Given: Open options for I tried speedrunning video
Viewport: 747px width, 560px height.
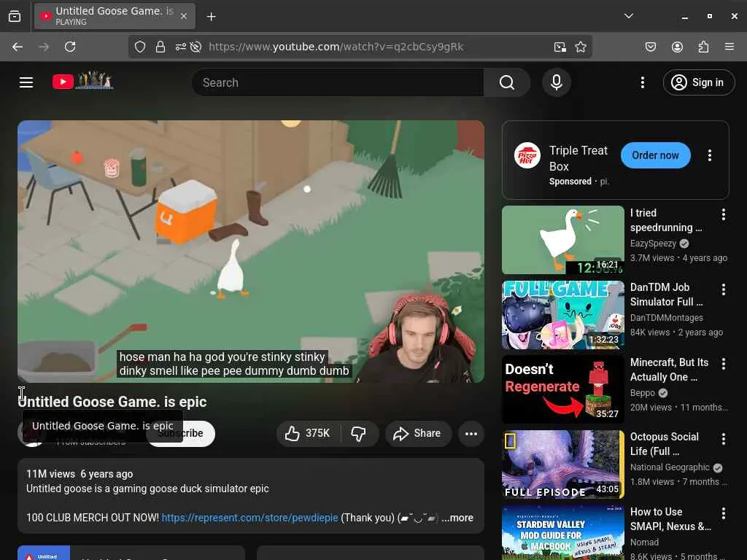Looking at the screenshot, I should coord(723,214).
